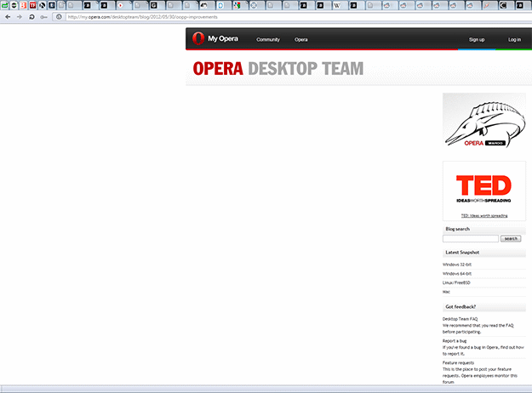
Task: Click the Forward navigation arrow
Action: click(x=19, y=16)
